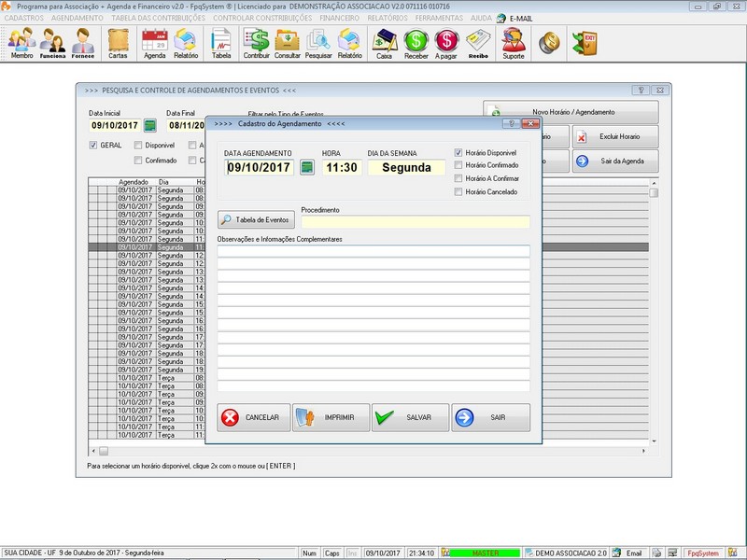Click the HORA field showing 11:30
The height and width of the screenshot is (560, 747).
tap(342, 168)
